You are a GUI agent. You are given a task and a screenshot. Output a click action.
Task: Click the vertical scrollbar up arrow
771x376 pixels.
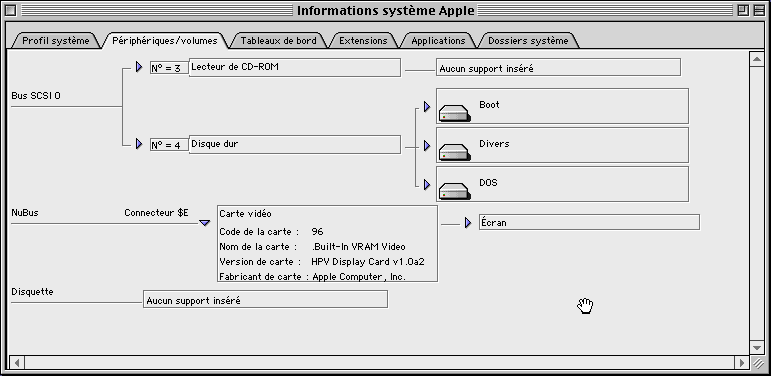click(757, 59)
